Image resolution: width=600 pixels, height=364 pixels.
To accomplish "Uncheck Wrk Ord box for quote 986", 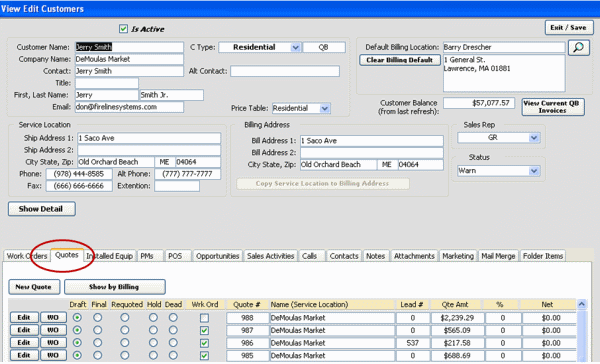I will point(204,343).
